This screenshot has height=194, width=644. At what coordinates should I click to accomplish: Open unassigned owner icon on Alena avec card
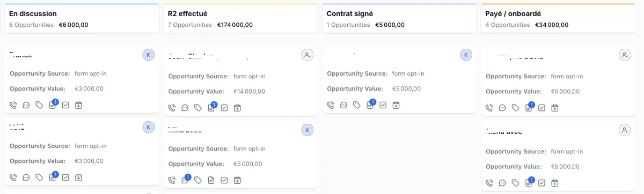625,130
